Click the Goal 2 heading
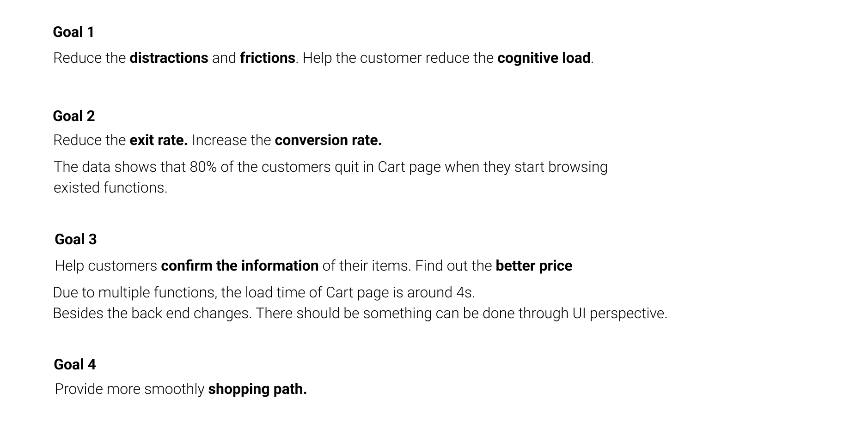Screen dimensions: 868x447 pos(73,116)
